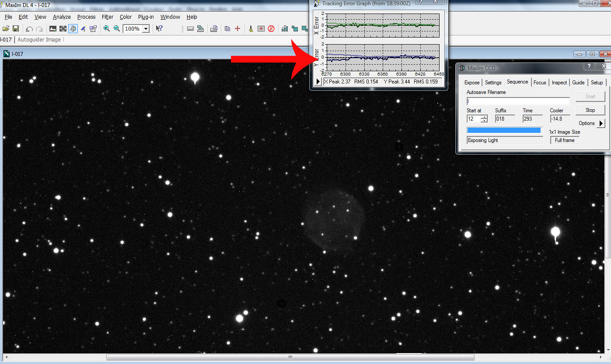Zoom in with the plus magnifier
The height and width of the screenshot is (364, 611).
pos(107,29)
